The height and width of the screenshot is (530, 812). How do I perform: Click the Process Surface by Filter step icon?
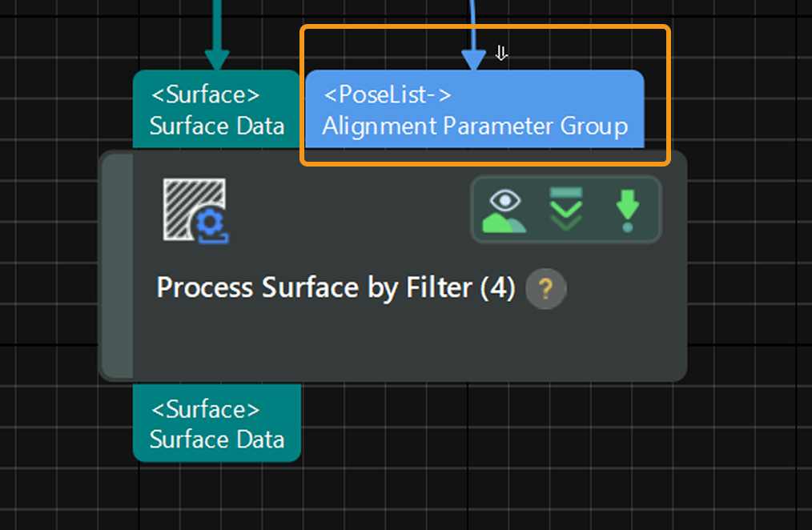pos(195,210)
